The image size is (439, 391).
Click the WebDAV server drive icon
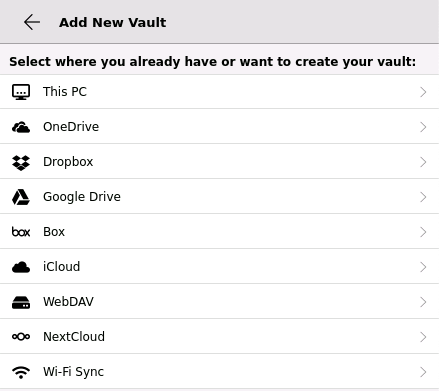coord(21,302)
